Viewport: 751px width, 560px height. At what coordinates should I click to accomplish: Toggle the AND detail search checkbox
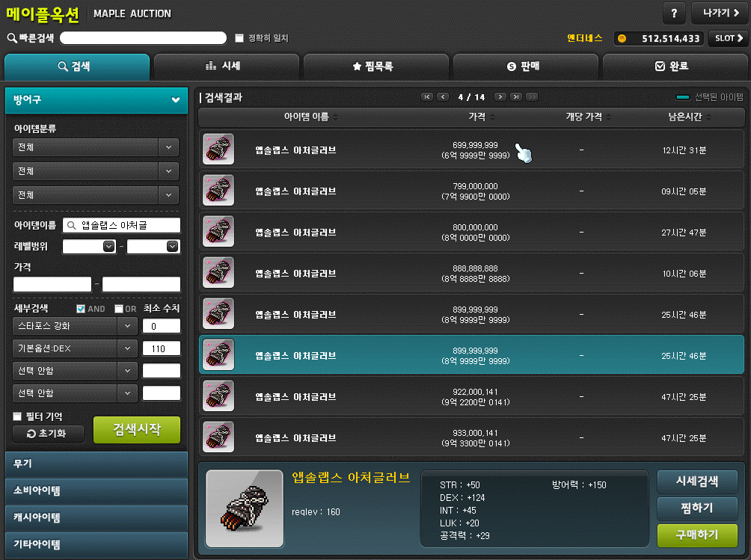(81, 309)
